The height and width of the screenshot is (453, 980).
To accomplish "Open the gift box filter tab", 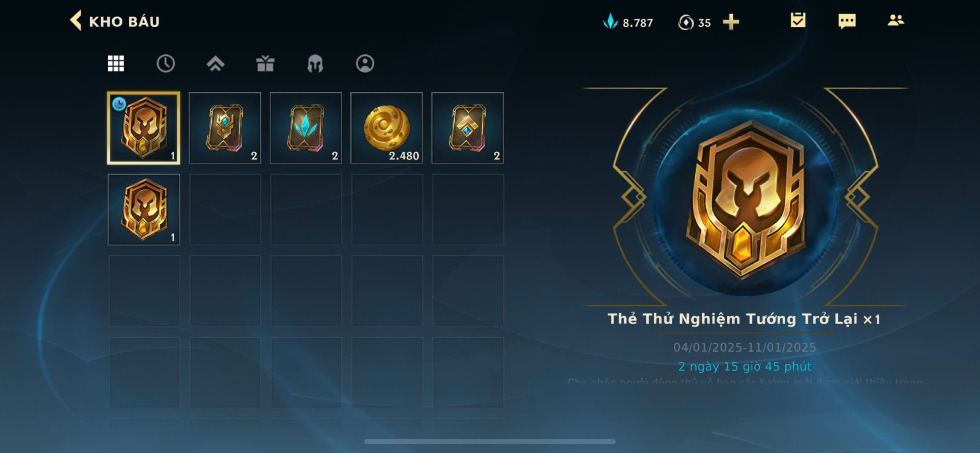I will pos(265,63).
